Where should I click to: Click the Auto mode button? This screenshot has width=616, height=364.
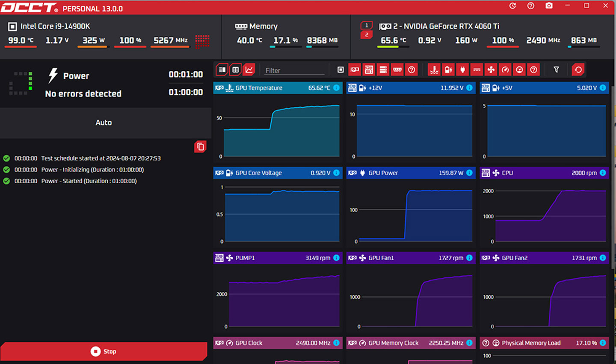(x=104, y=123)
